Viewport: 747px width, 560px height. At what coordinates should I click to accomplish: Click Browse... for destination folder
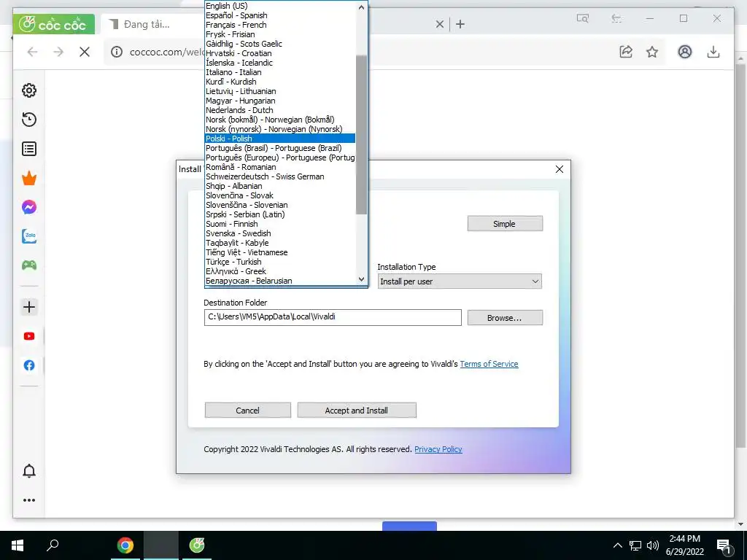(505, 318)
